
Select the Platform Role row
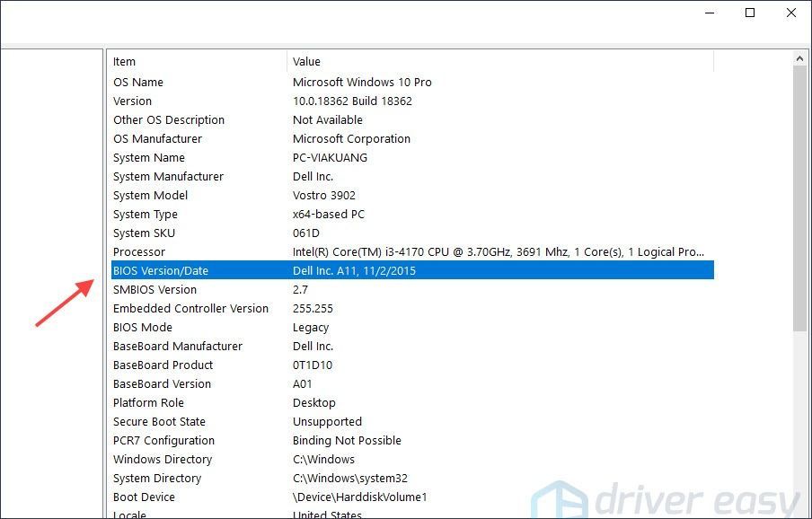point(412,403)
